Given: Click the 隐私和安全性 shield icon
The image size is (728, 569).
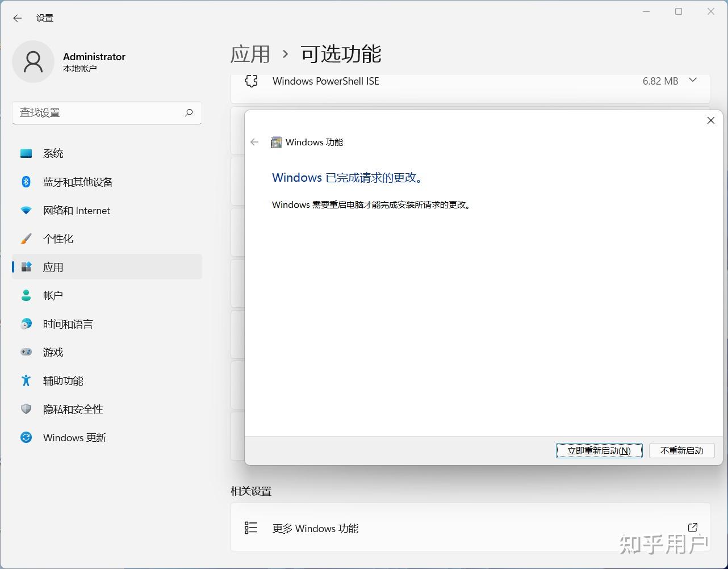Looking at the screenshot, I should point(26,409).
